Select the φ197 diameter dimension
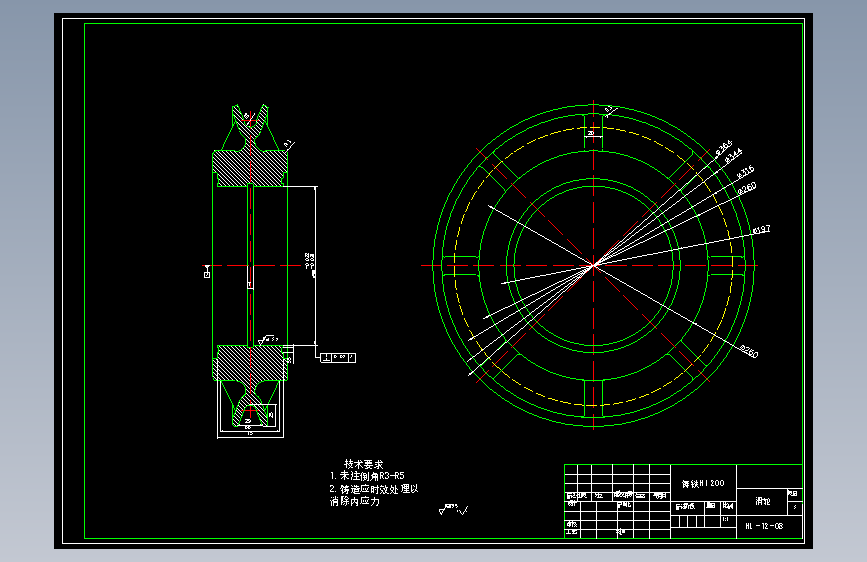867x562 pixels. (761, 230)
